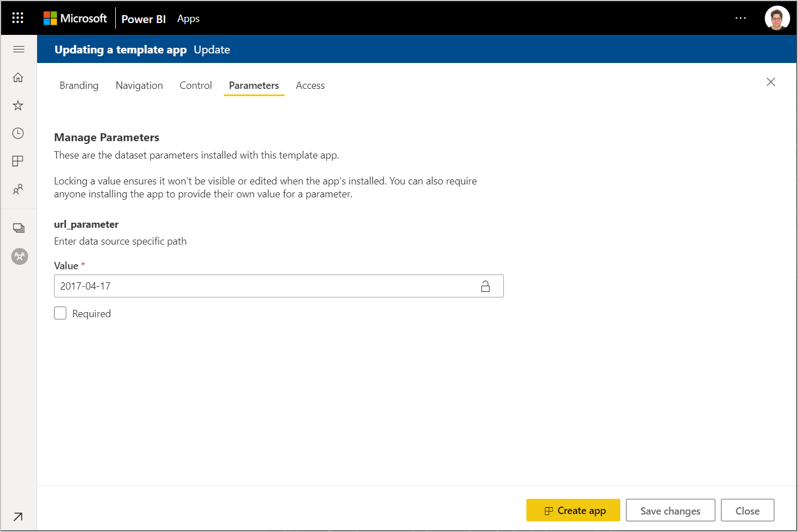This screenshot has height=532, width=798.
Task: Click the 'Manage Parameters' heading
Action: point(106,137)
